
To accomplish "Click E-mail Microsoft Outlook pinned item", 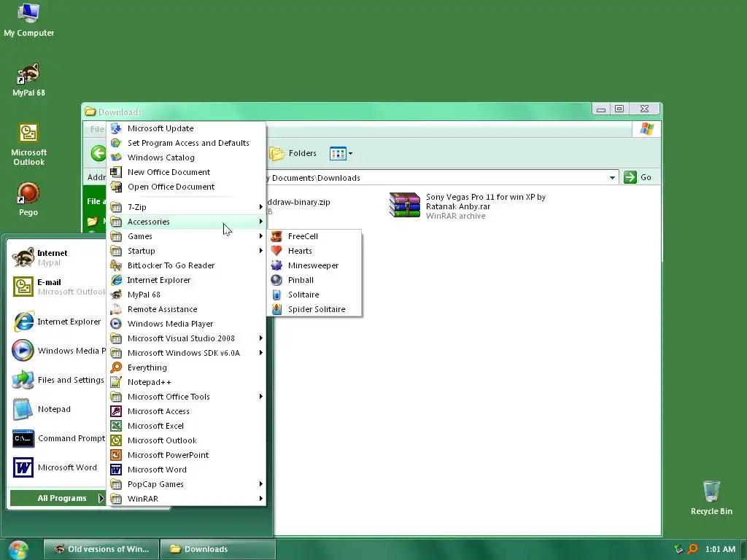I will pos(58,287).
